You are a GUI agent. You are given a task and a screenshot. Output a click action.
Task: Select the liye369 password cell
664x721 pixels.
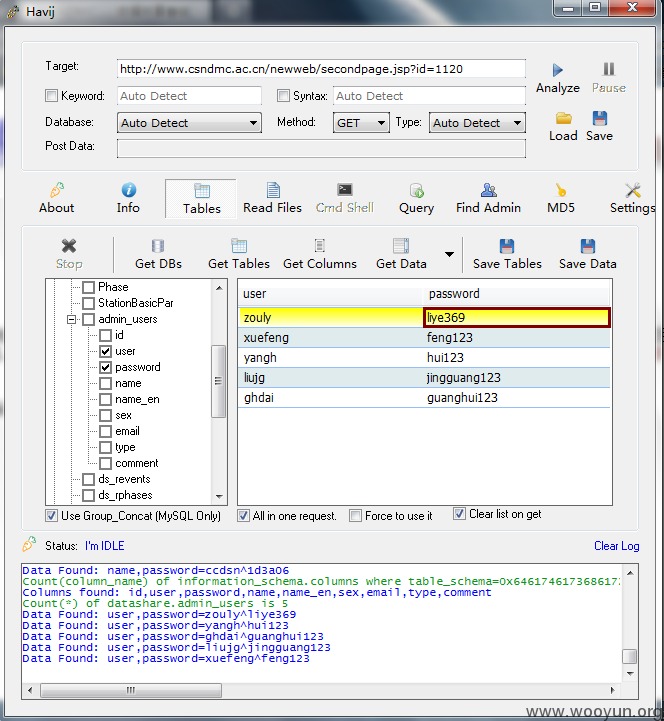click(516, 318)
